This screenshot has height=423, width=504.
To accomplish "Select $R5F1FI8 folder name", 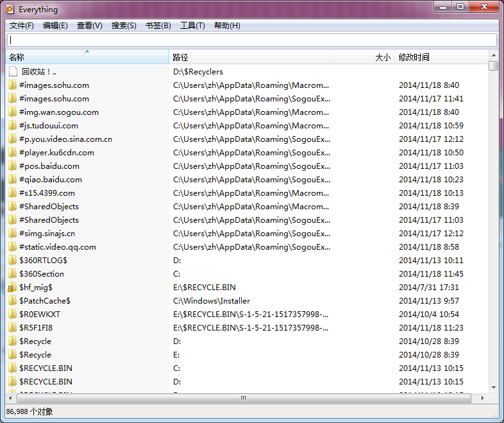I will (36, 328).
